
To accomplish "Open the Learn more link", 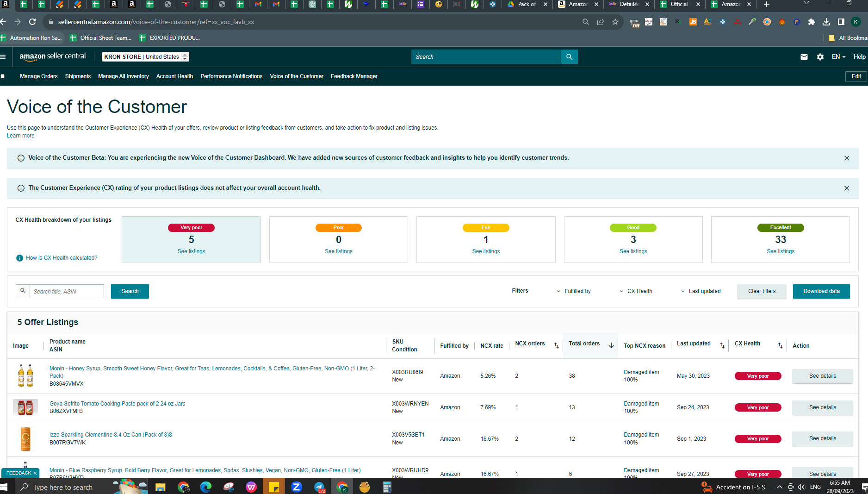I will 20,136.
